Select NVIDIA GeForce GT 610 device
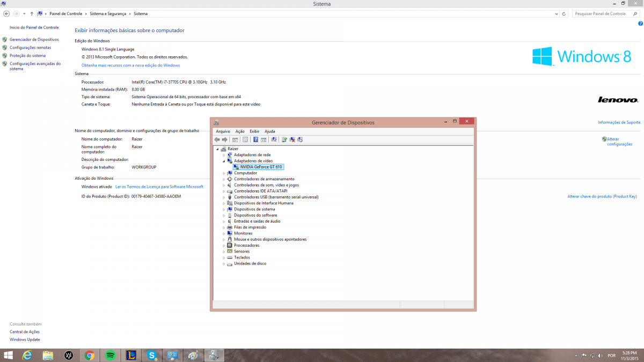 click(258, 167)
